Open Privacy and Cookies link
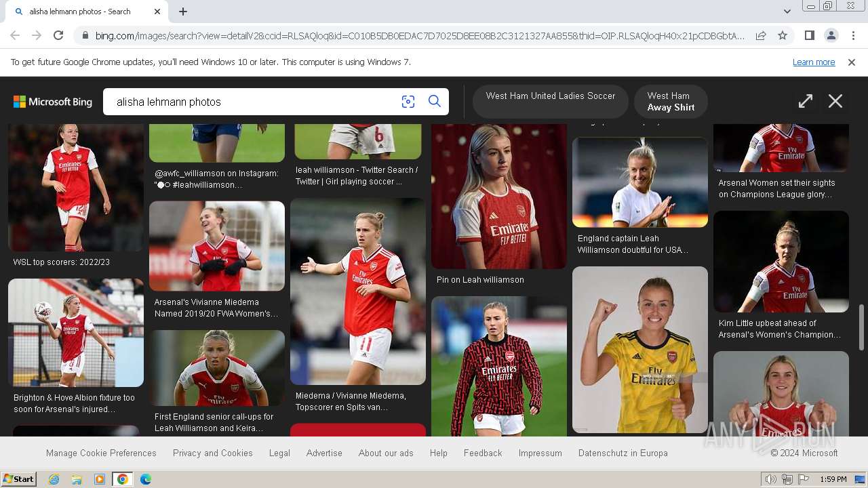Image resolution: width=868 pixels, height=488 pixels. coord(213,453)
